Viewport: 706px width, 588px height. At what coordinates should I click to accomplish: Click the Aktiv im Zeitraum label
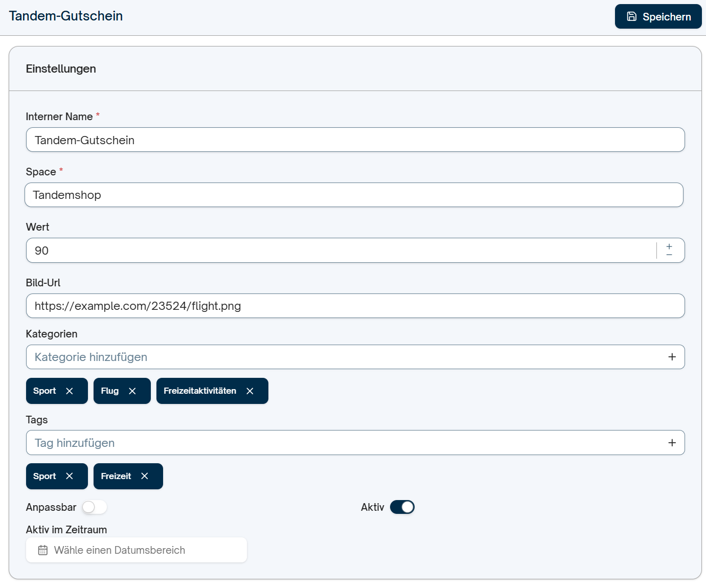click(x=66, y=530)
